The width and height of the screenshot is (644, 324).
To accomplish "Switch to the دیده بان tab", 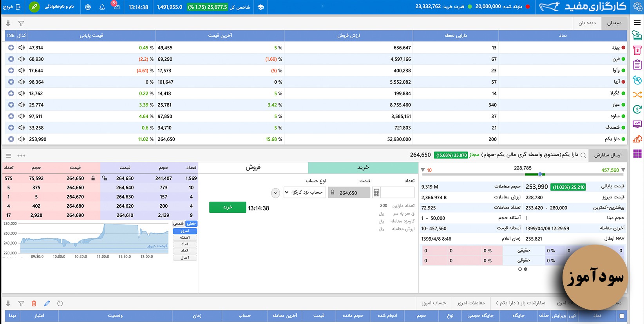I will [587, 23].
